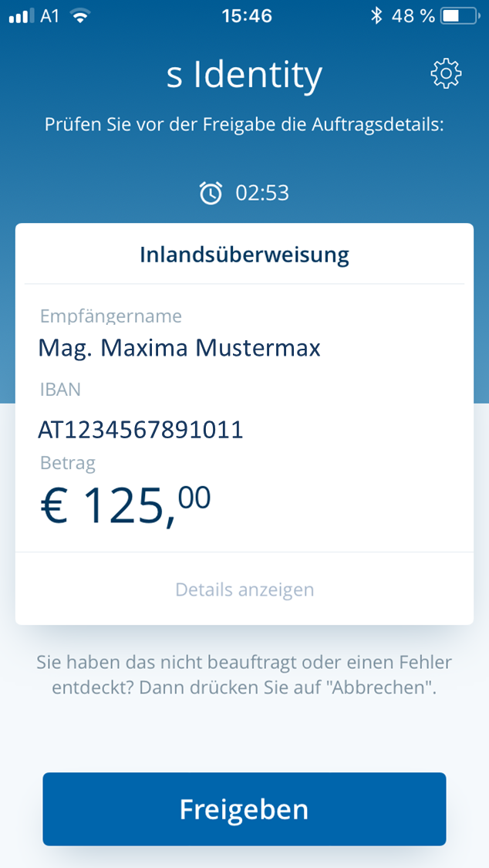The width and height of the screenshot is (489, 868).
Task: Tap the Bluetooth status icon
Action: point(376,15)
